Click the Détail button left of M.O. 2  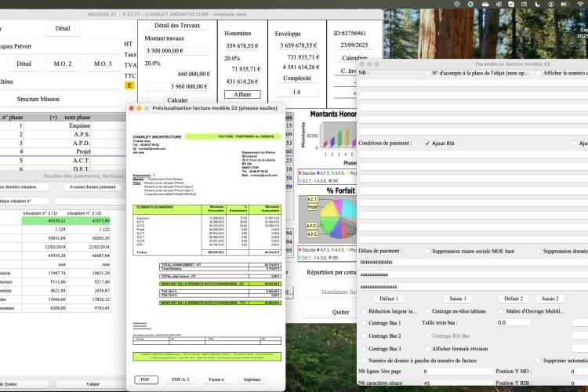coord(24,64)
